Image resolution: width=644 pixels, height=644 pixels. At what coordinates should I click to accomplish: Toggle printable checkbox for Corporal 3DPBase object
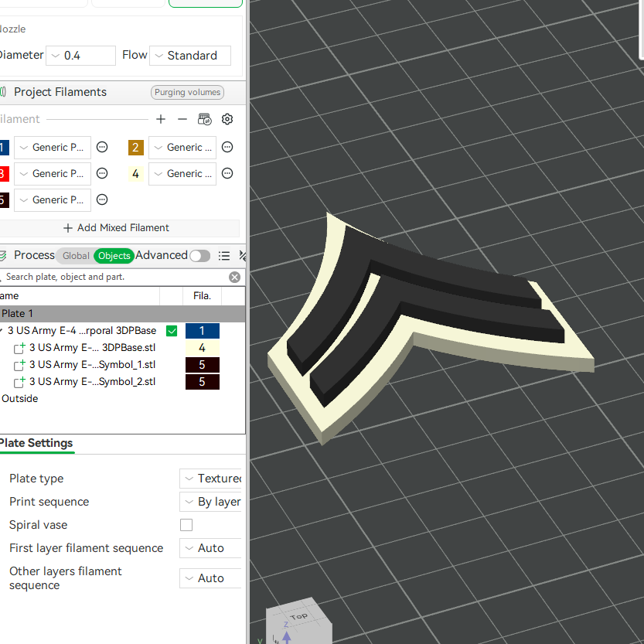click(172, 331)
